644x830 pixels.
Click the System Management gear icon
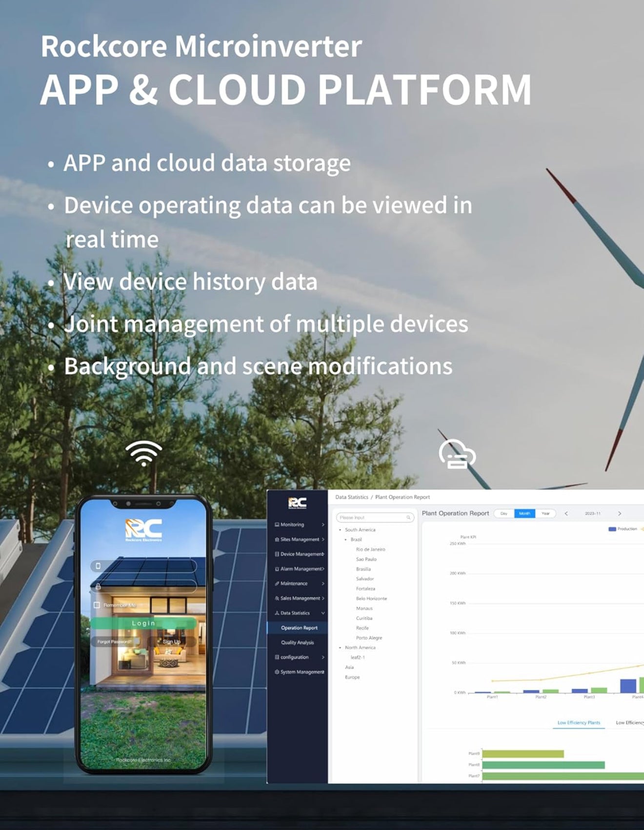[277, 672]
